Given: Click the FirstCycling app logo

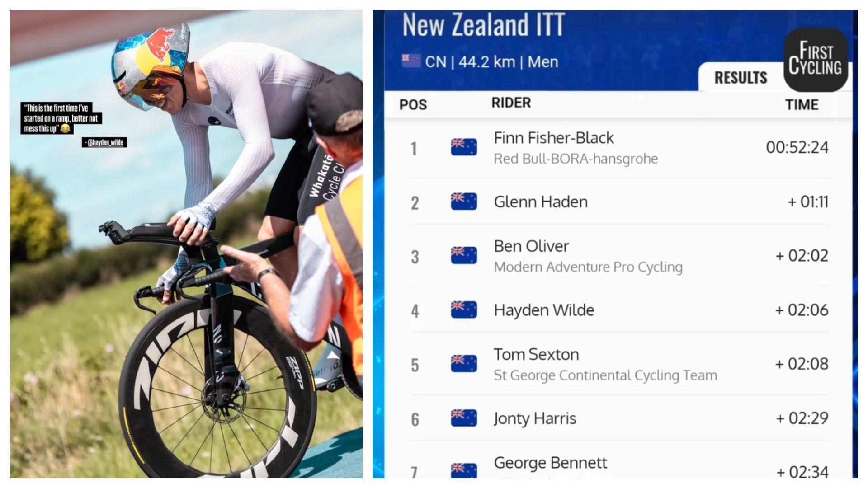Looking at the screenshot, I should 815,59.
